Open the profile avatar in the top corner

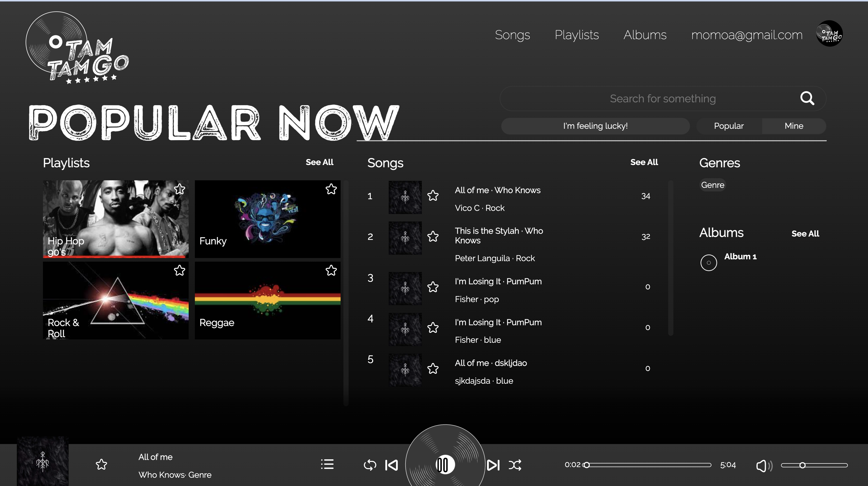[829, 33]
